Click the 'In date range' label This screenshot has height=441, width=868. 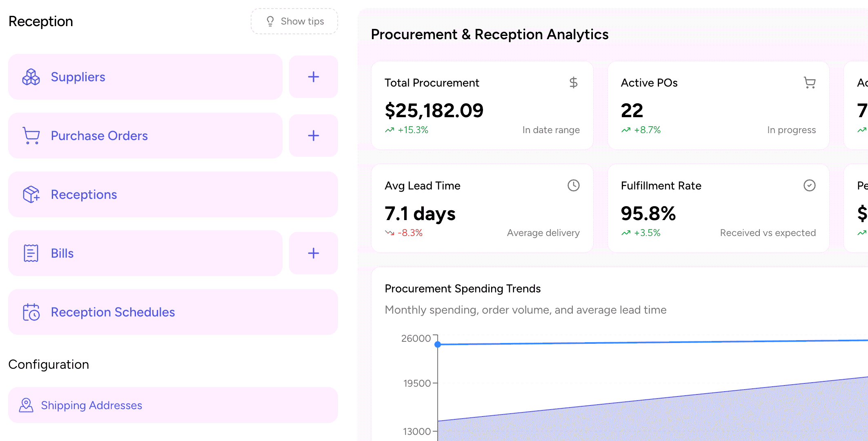coord(551,130)
